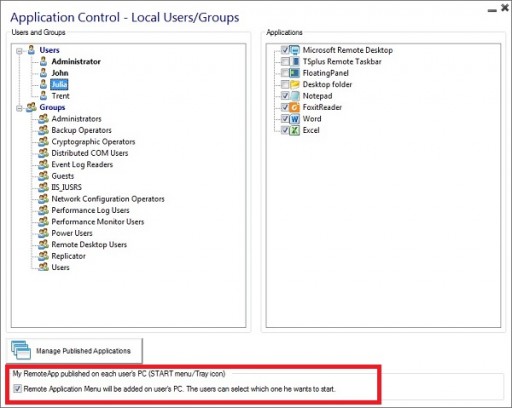Select Performance Monitor Users group
512x408 pixels.
pos(98,222)
